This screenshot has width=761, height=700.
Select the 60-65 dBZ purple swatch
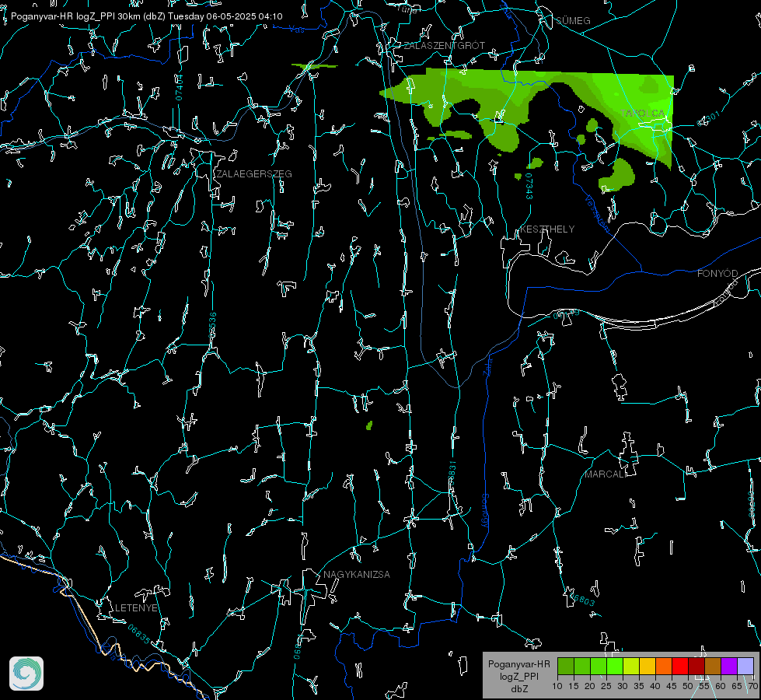729,666
